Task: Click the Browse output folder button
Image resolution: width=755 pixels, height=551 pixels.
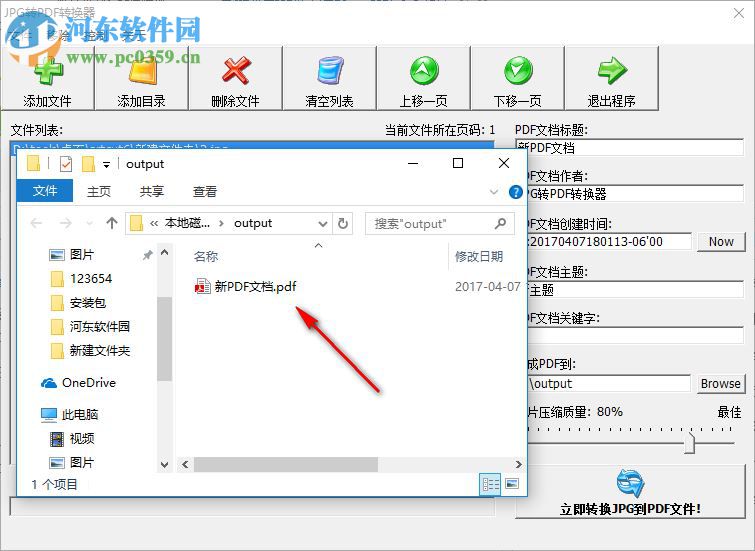Action: tap(721, 383)
